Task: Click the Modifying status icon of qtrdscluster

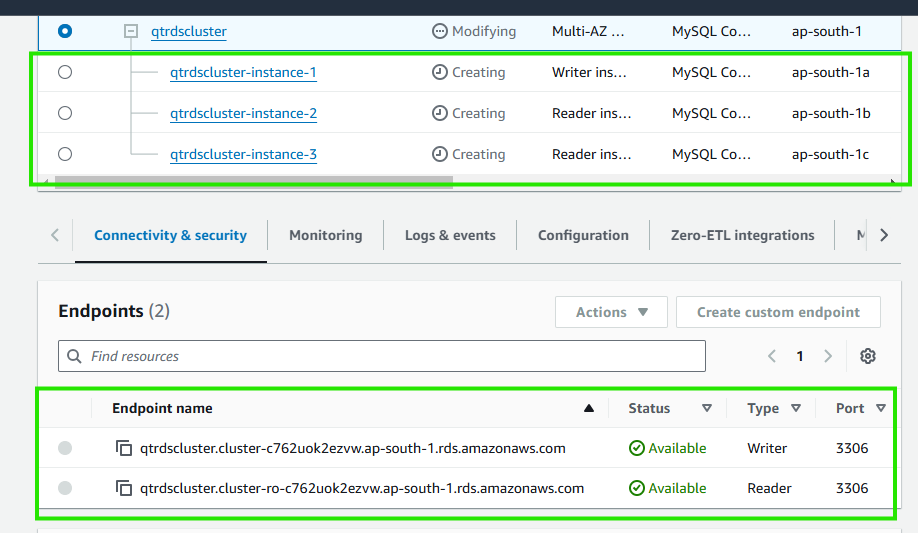Action: click(x=440, y=31)
